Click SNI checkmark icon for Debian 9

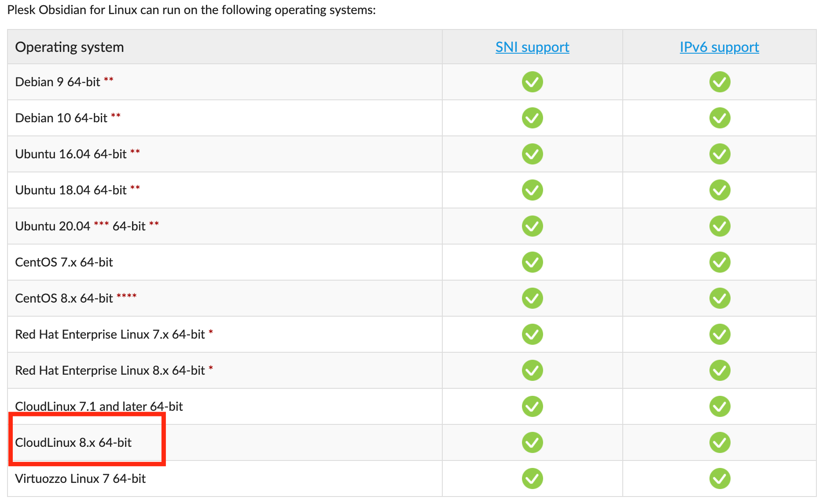coord(532,82)
